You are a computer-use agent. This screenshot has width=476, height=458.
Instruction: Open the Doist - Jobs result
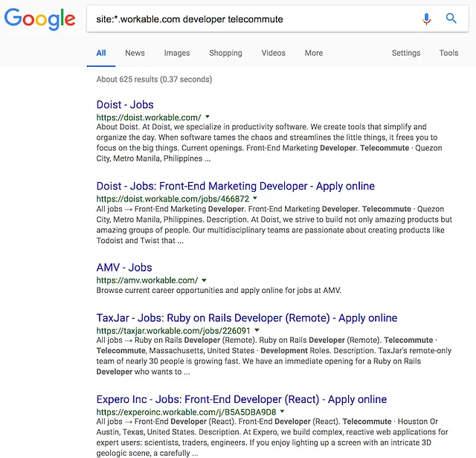[x=125, y=105]
